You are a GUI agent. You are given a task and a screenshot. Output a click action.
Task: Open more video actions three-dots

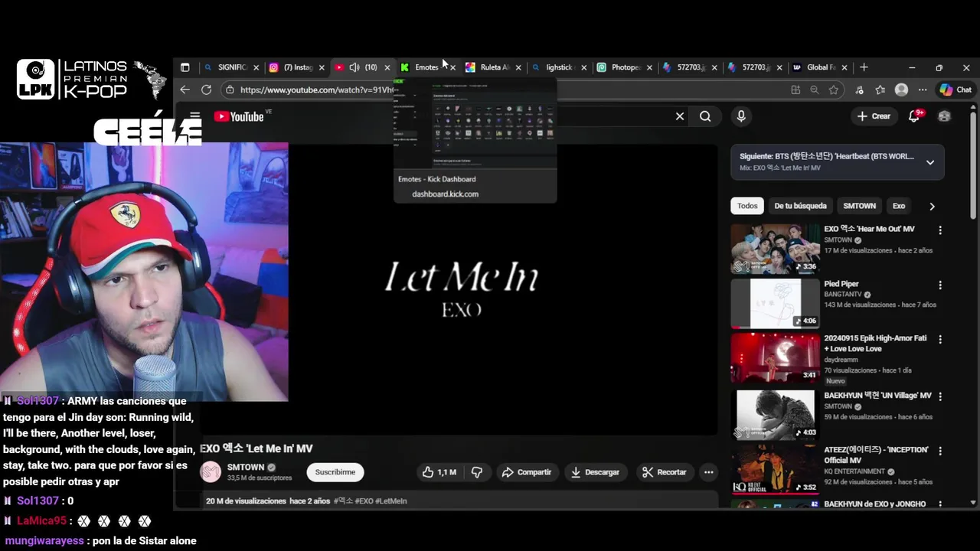(709, 472)
